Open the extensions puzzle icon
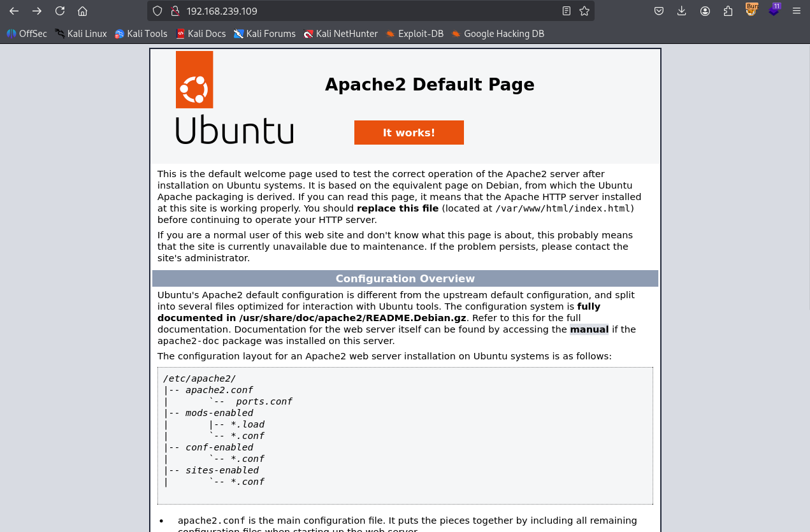The image size is (810, 532). (728, 11)
